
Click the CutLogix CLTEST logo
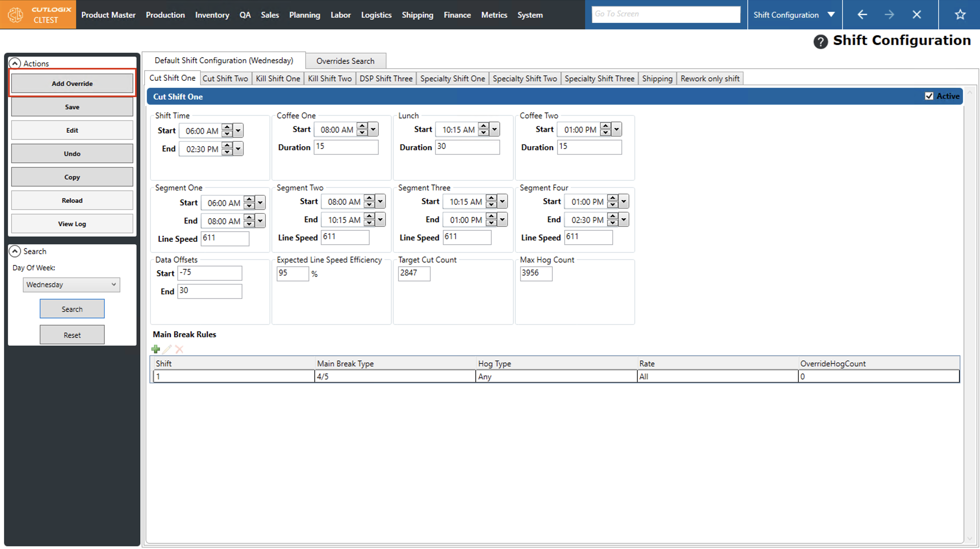tap(38, 15)
